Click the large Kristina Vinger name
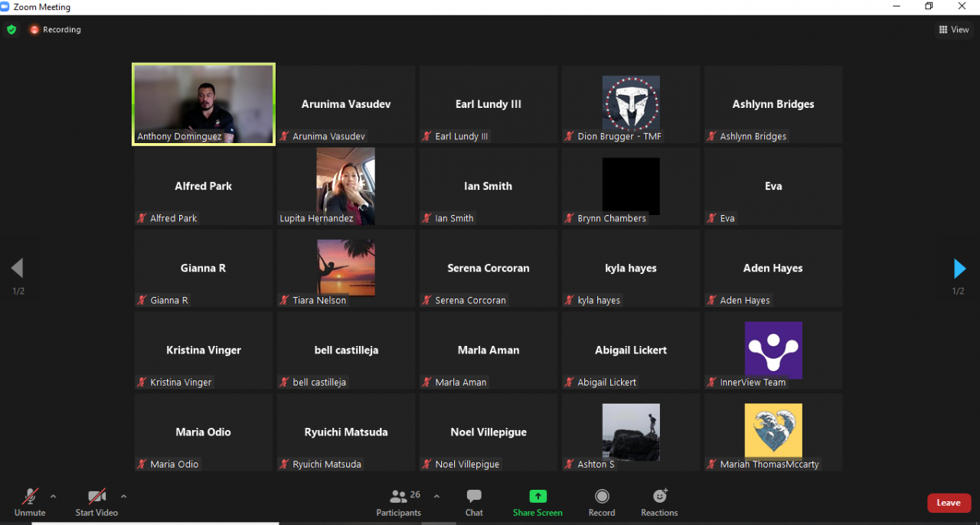 204,350
